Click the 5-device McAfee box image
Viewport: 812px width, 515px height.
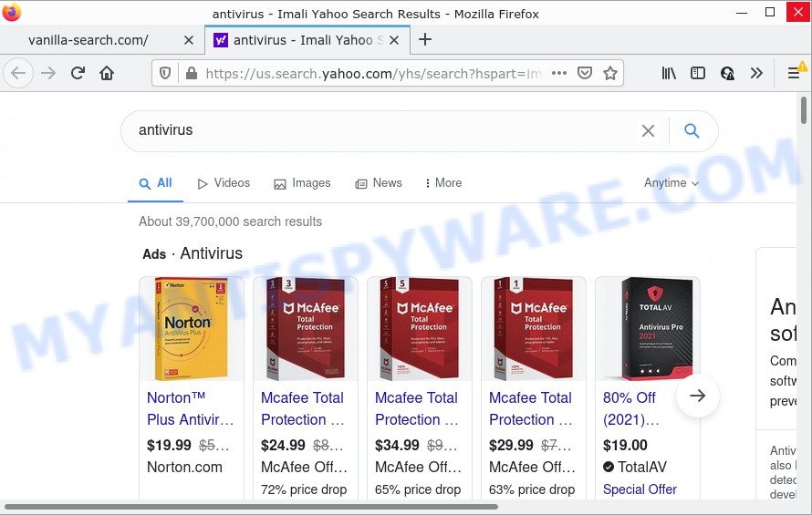coord(419,329)
